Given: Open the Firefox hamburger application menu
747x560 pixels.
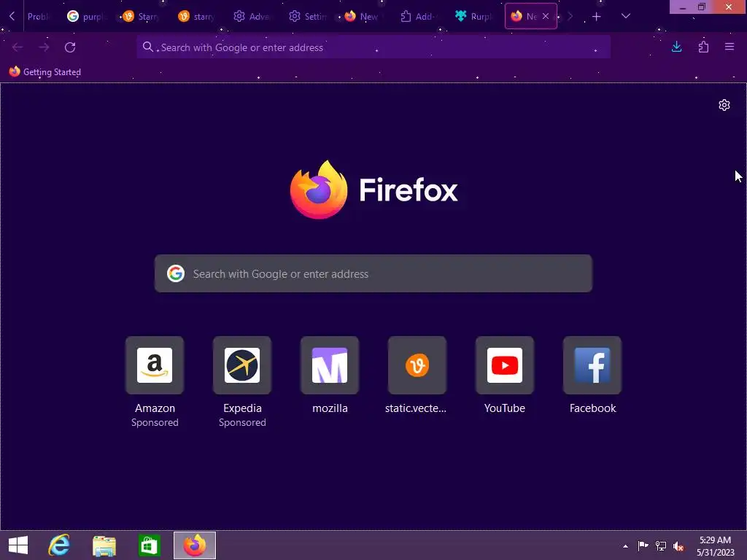Looking at the screenshot, I should (x=729, y=47).
